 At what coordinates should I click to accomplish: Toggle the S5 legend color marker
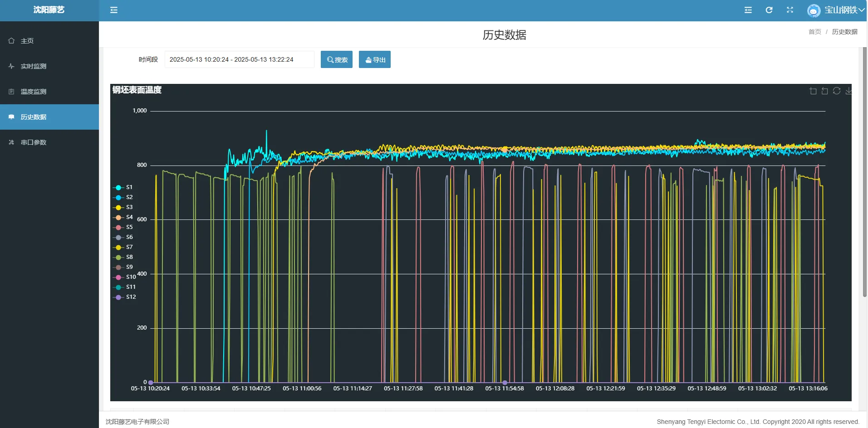click(118, 227)
